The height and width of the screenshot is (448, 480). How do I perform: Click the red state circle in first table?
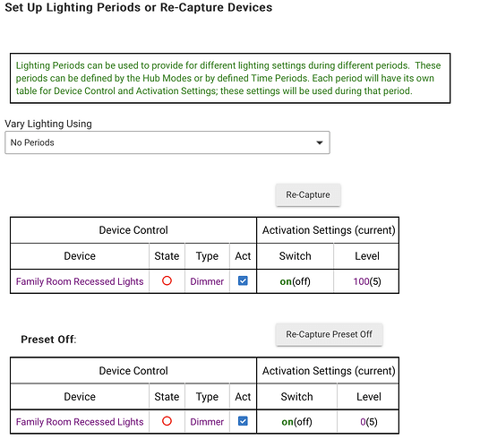point(167,280)
